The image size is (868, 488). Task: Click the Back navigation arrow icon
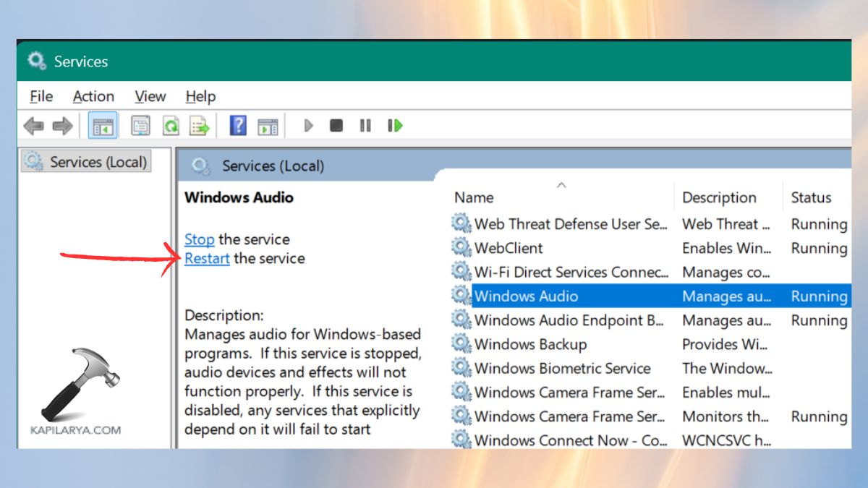34,125
